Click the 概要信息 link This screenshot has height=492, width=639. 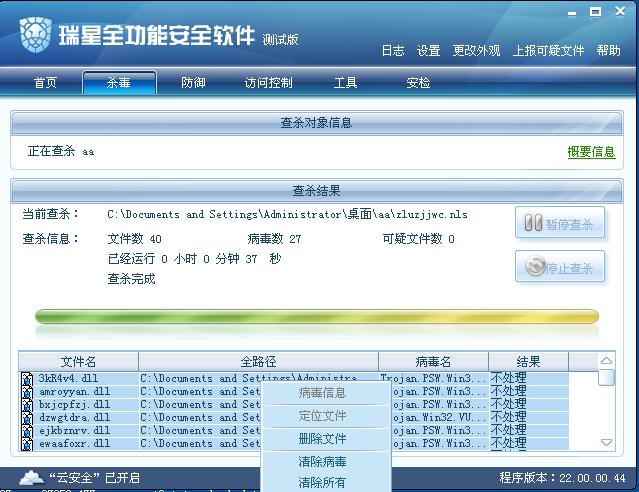[x=591, y=152]
